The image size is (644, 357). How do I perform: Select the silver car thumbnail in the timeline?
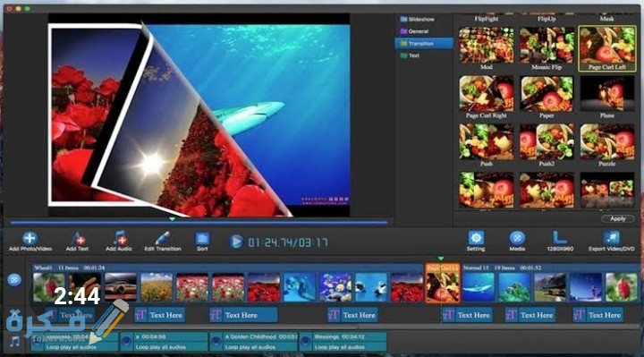(x=121, y=286)
